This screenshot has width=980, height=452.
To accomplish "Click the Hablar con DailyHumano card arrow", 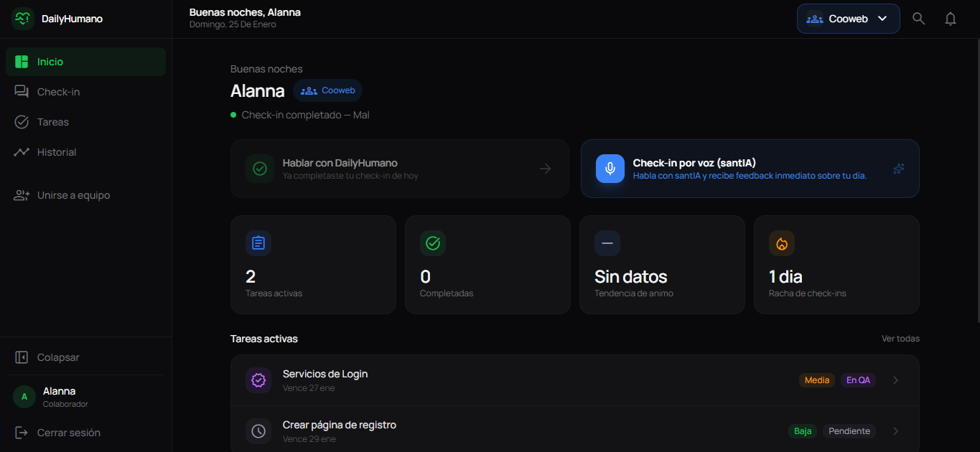I will [545, 169].
